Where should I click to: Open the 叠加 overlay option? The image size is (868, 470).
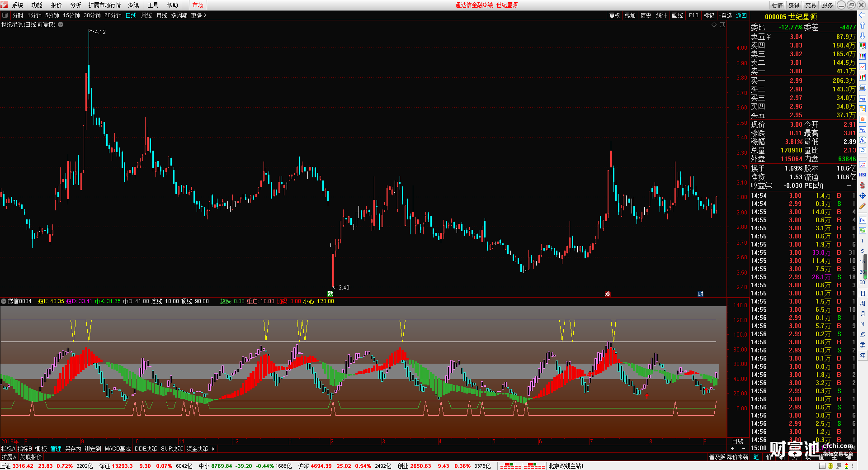tap(630, 15)
